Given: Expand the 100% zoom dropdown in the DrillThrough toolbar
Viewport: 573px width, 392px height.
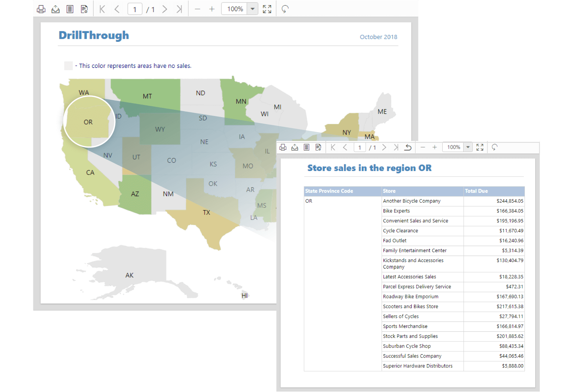Looking at the screenshot, I should point(253,9).
